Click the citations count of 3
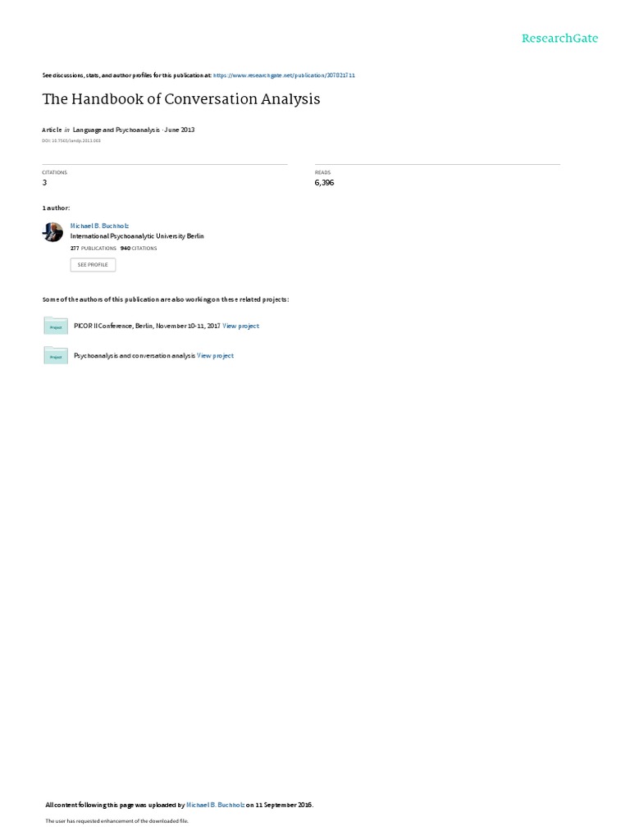 pos(44,183)
